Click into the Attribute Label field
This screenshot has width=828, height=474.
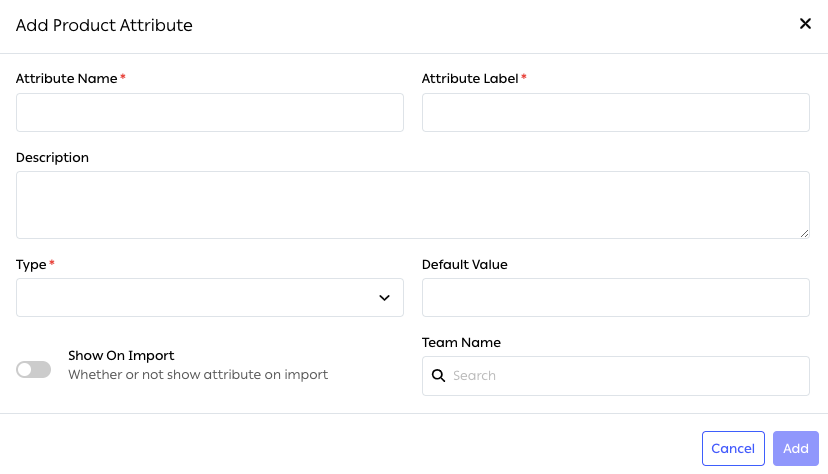pos(615,113)
